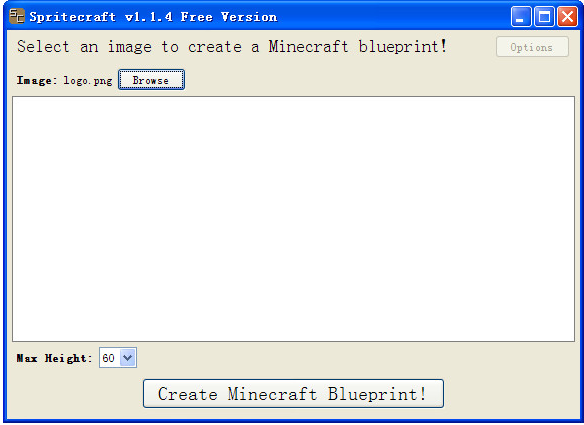584x425 pixels.
Task: Maximize the Spritecraft window
Action: point(544,17)
